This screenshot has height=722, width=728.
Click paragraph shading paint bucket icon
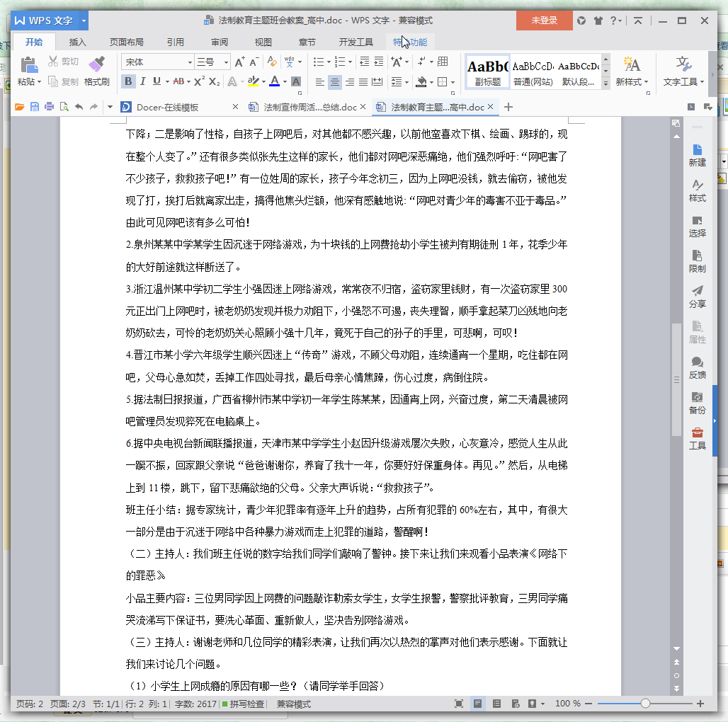pyautogui.click(x=421, y=82)
